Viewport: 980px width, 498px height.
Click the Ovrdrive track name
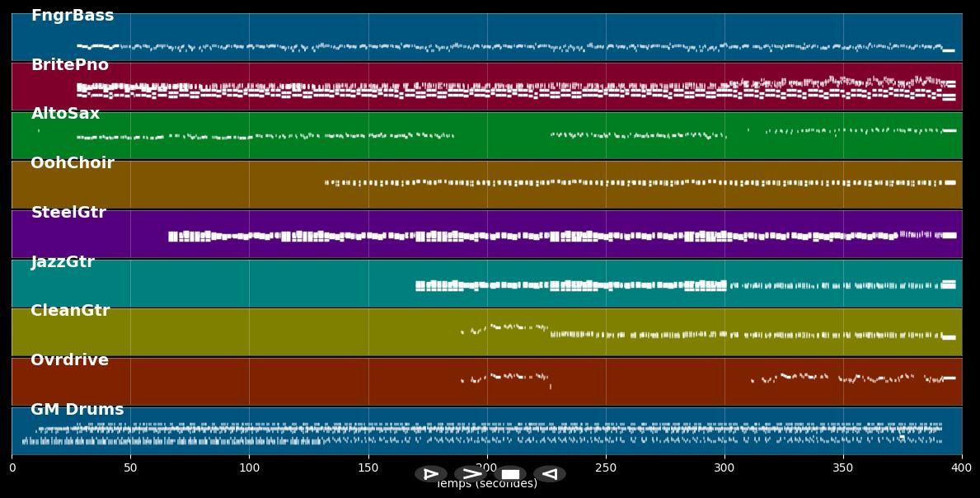(68, 359)
